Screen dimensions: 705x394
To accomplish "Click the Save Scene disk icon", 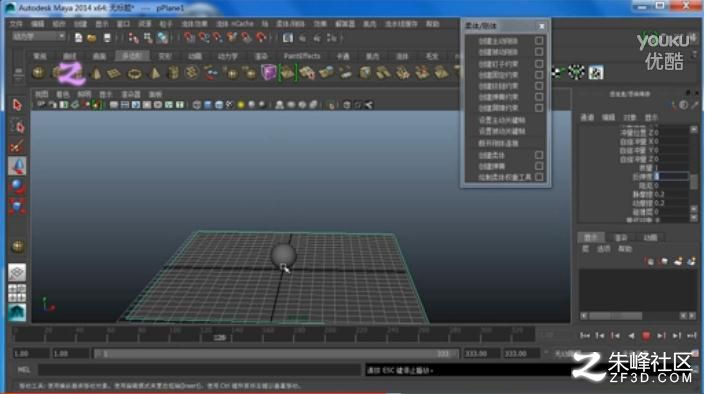I will 107,38.
